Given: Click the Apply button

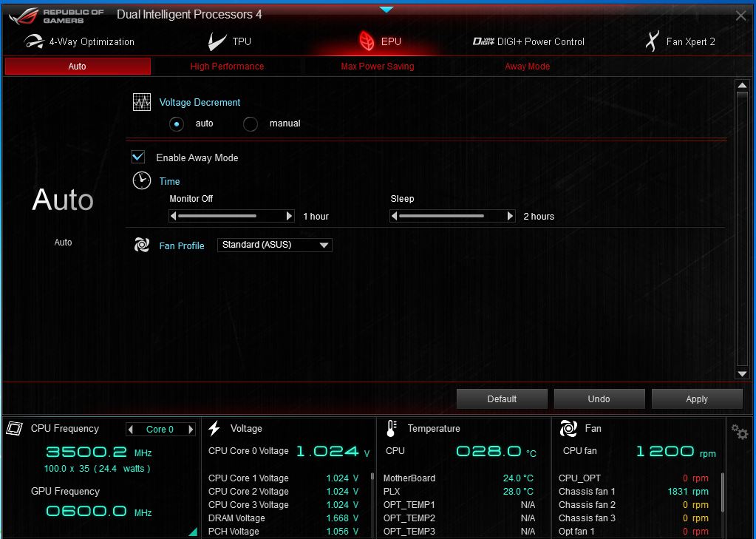Looking at the screenshot, I should coord(697,399).
